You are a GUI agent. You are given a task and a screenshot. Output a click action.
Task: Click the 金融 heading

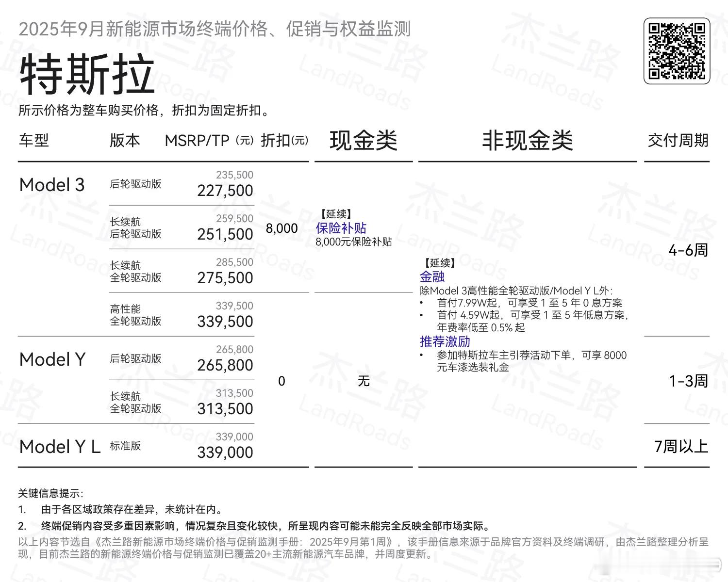tap(432, 276)
